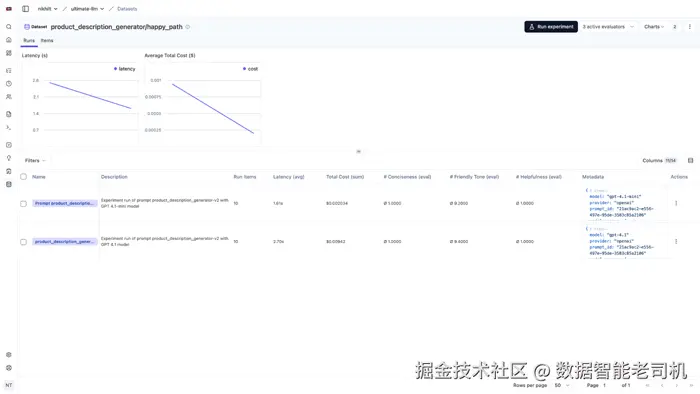
Task: Select all runs header checkbox
Action: click(x=24, y=177)
